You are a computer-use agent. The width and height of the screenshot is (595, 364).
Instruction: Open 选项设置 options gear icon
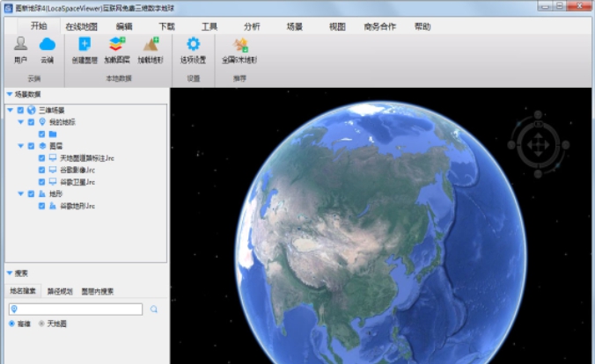(193, 44)
